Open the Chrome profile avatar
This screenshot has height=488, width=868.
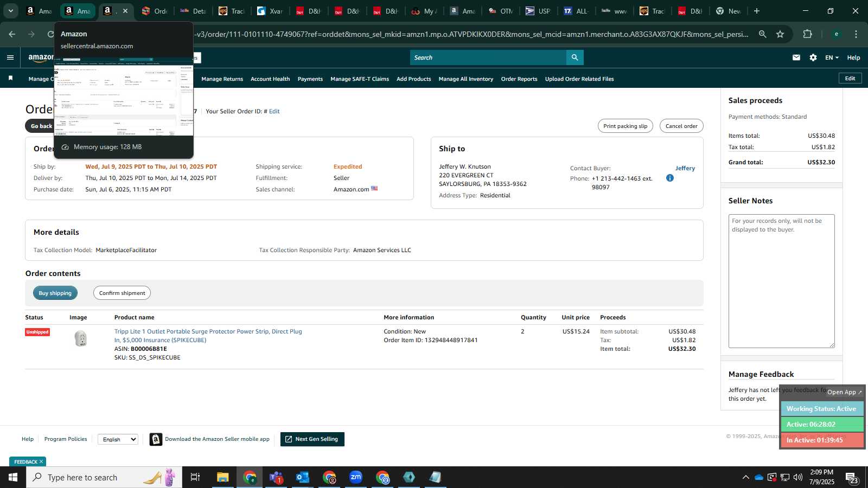836,34
